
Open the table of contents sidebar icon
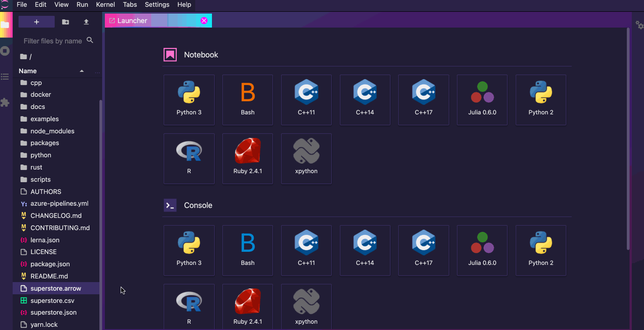[5, 77]
